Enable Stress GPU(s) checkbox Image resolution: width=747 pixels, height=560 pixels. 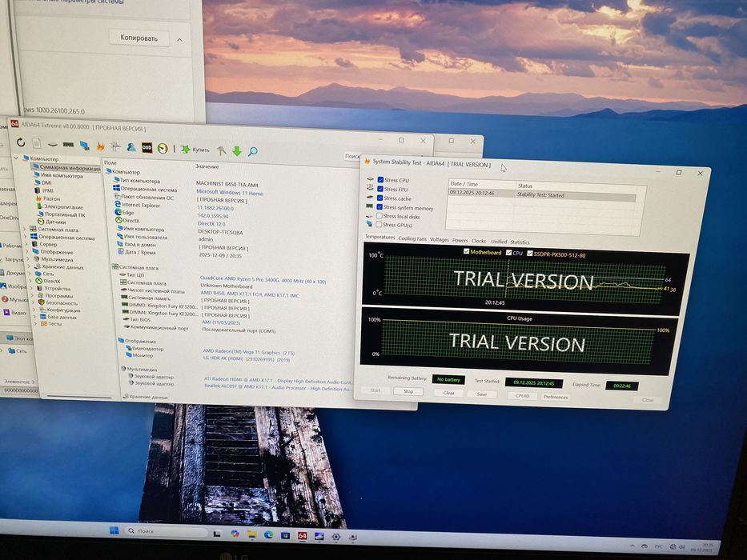point(379,224)
